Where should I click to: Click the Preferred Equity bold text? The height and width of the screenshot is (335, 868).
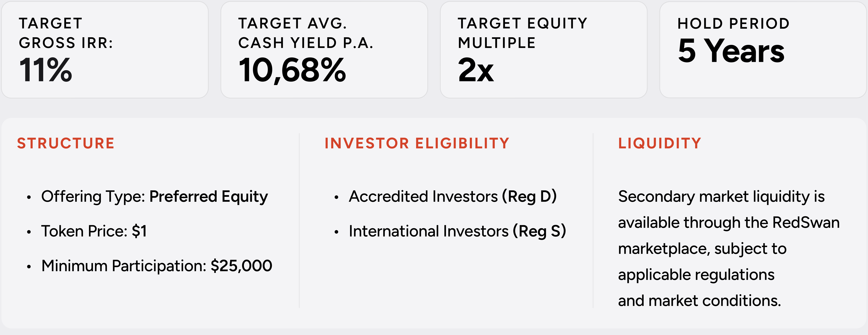209,196
